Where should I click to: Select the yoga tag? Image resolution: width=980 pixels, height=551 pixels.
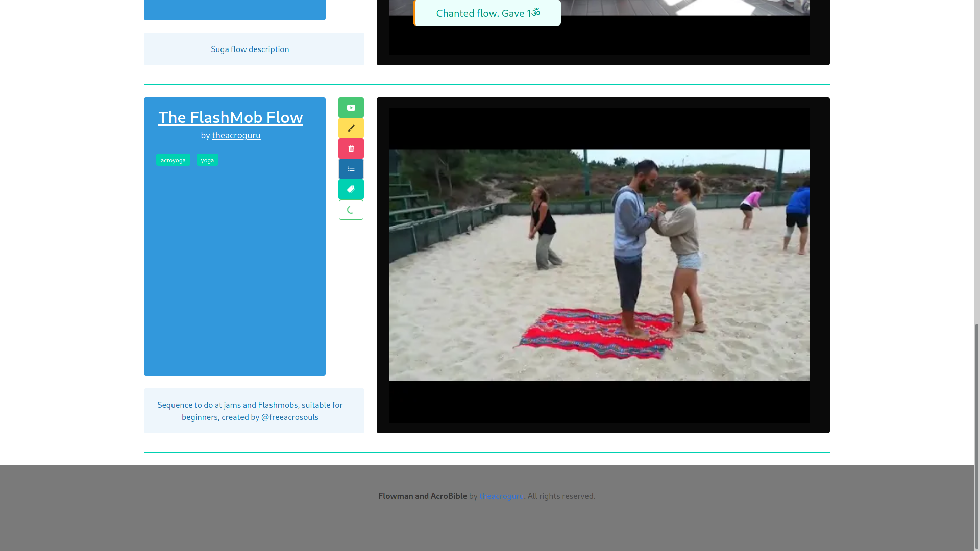coord(207,160)
